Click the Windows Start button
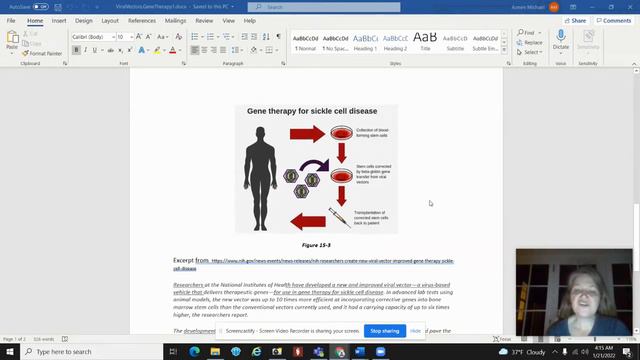 tap(10, 351)
